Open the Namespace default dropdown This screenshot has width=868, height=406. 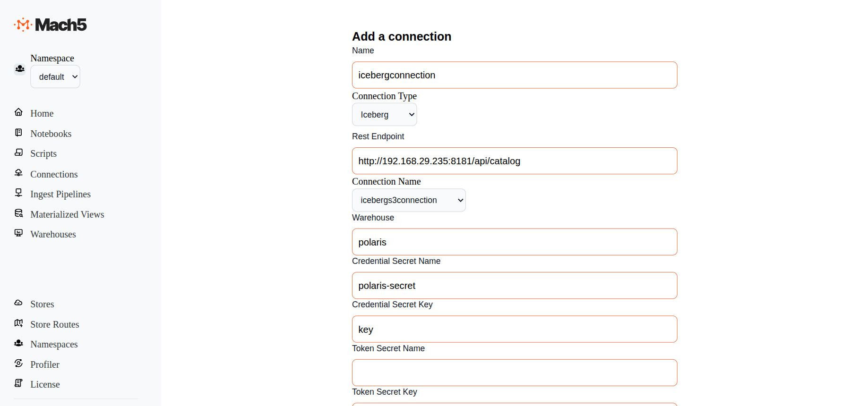coord(55,77)
